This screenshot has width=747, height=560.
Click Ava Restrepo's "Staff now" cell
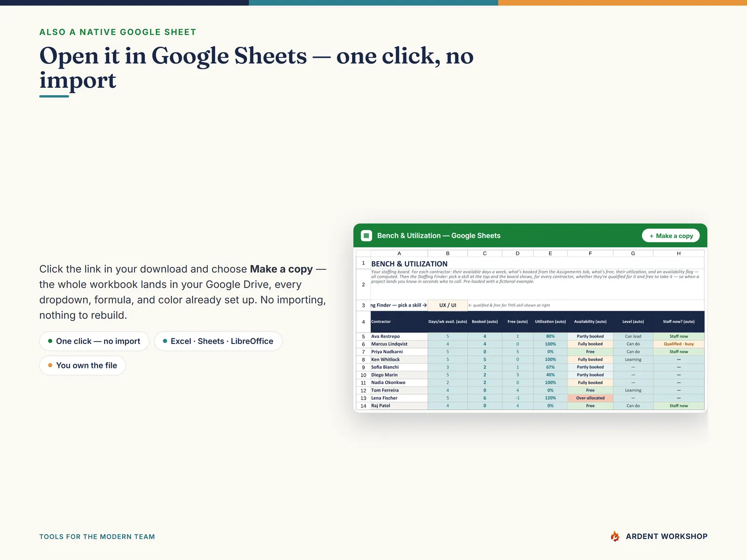click(679, 336)
